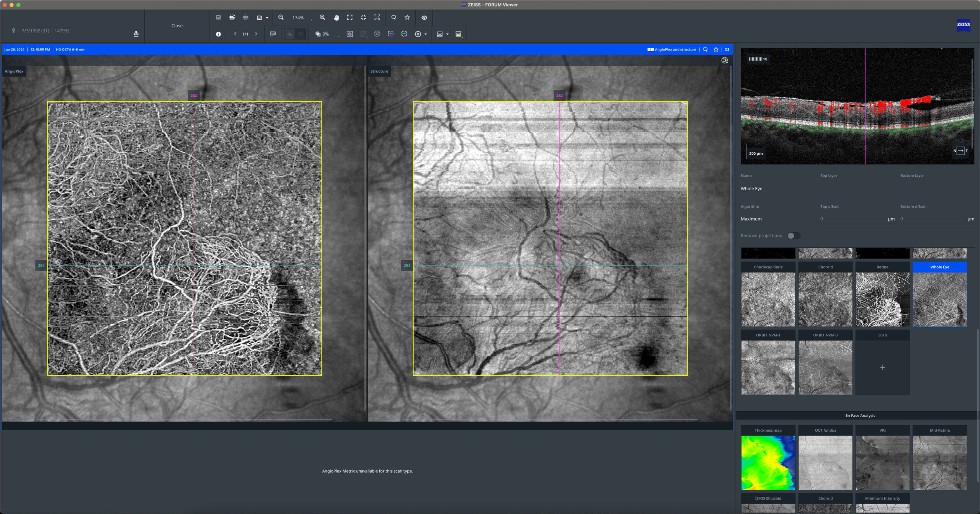The width and height of the screenshot is (980, 514).
Task: Click the AngioPlex and structure view label
Action: [672, 50]
